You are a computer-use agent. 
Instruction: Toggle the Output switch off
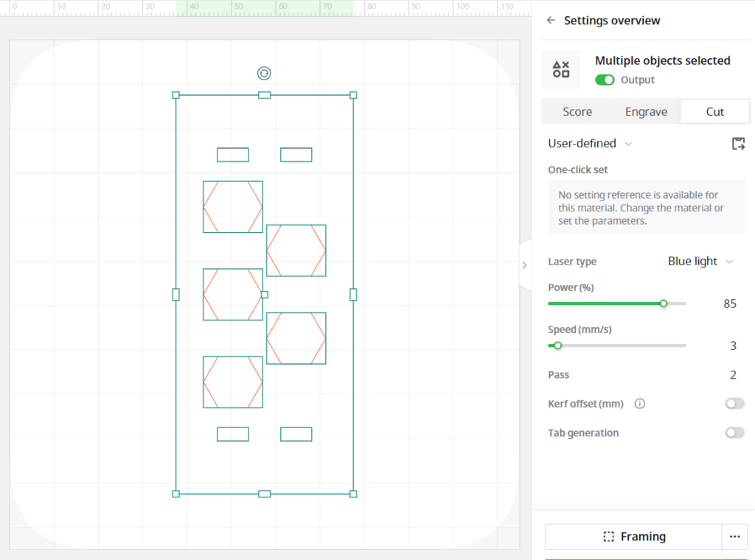point(605,80)
